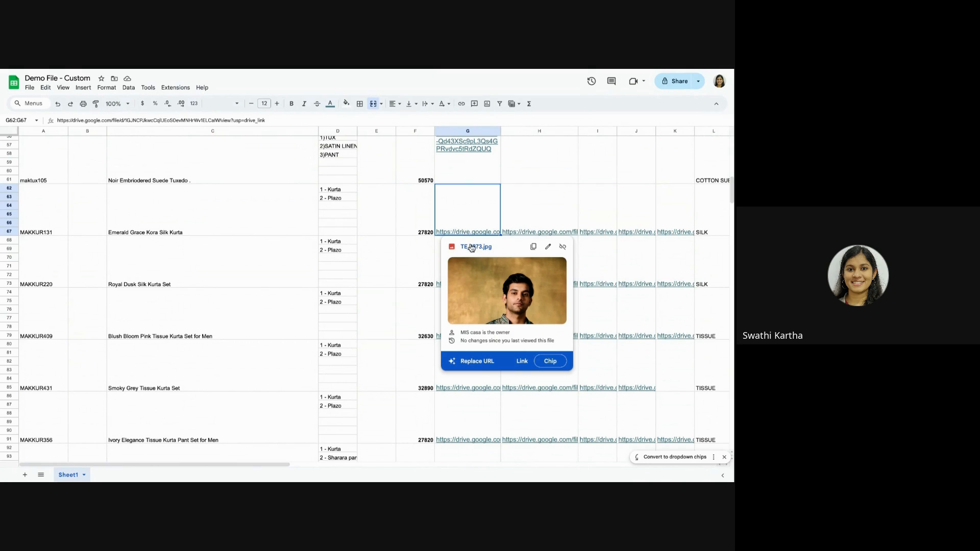
Task: Insert a comment using the comment icon
Action: 474,104
